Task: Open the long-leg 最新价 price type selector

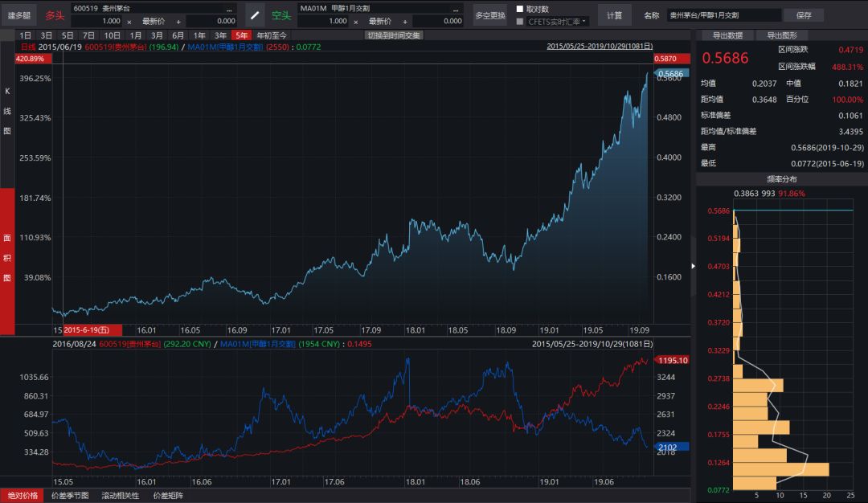Action: tap(154, 22)
